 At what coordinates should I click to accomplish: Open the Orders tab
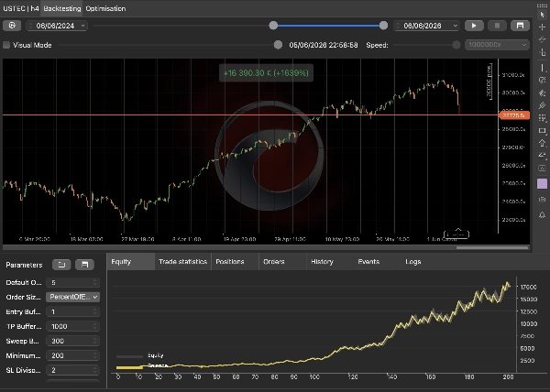tap(282, 262)
